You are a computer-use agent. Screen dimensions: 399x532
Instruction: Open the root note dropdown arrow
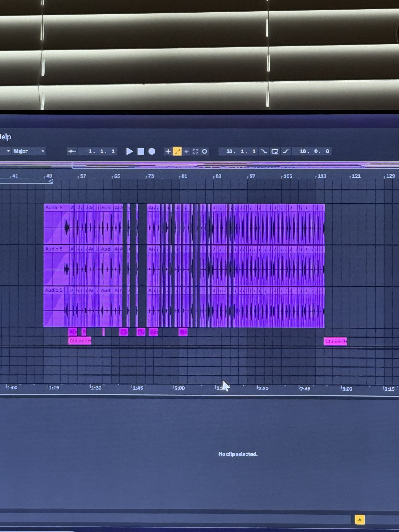tap(8, 151)
